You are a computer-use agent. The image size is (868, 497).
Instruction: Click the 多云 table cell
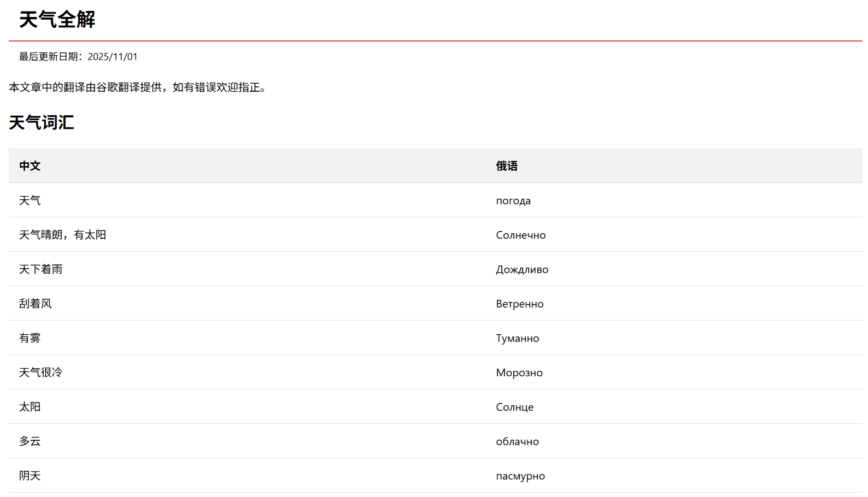pyautogui.click(x=30, y=441)
